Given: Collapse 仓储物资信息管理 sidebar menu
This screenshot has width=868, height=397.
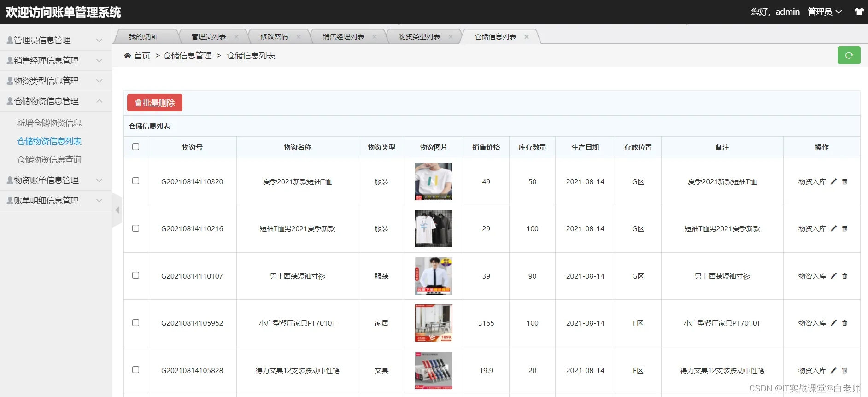Looking at the screenshot, I should coord(56,101).
